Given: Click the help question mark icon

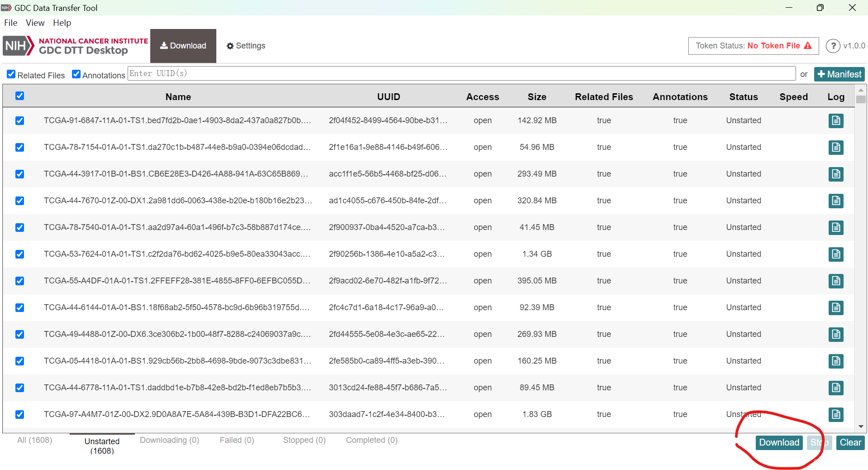Looking at the screenshot, I should pyautogui.click(x=833, y=46).
